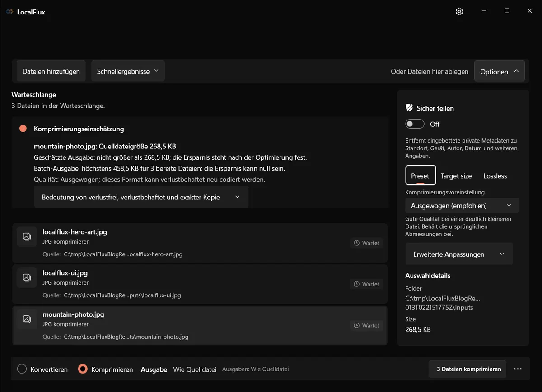Click the source path of localflux-ui.jpg
Image resolution: width=542 pixels, height=392 pixels.
(122, 295)
